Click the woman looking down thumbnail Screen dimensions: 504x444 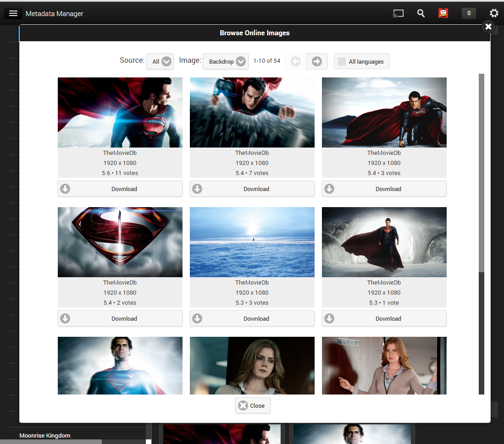[x=252, y=365]
